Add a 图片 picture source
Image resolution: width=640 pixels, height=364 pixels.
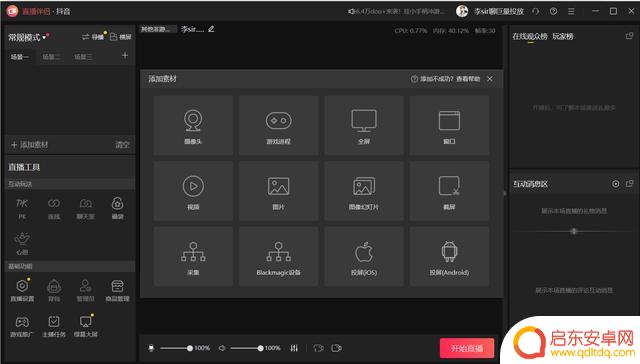(x=278, y=191)
